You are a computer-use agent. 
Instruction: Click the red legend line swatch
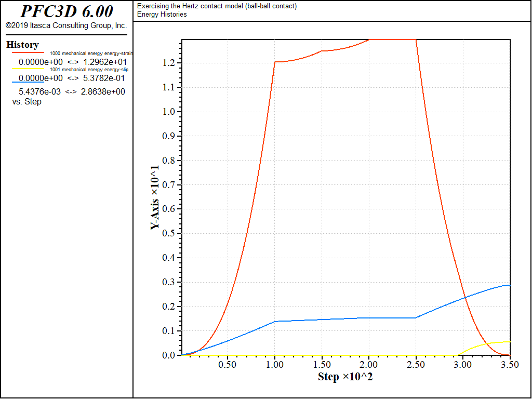tap(28, 53)
